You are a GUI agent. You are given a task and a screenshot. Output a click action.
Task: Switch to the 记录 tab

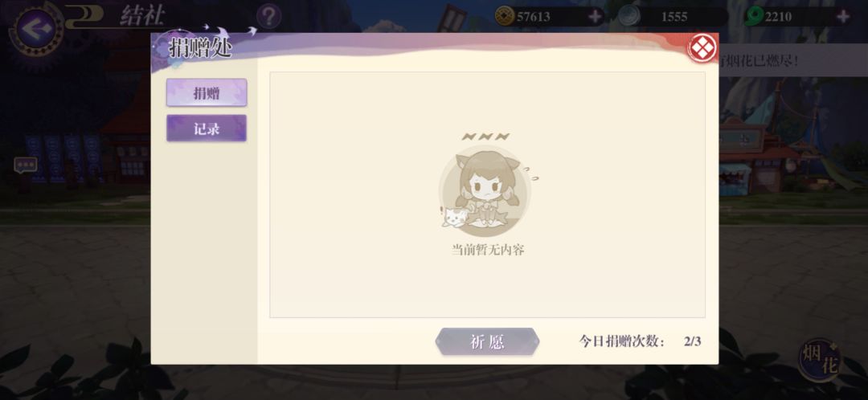(x=207, y=129)
